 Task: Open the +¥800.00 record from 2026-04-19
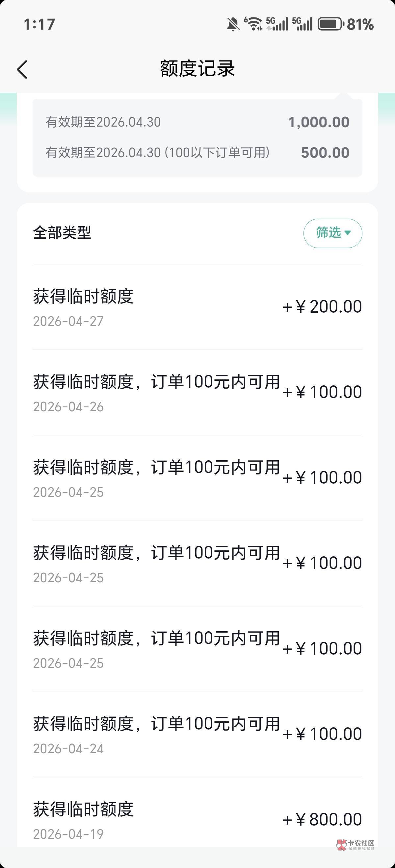tap(197, 819)
